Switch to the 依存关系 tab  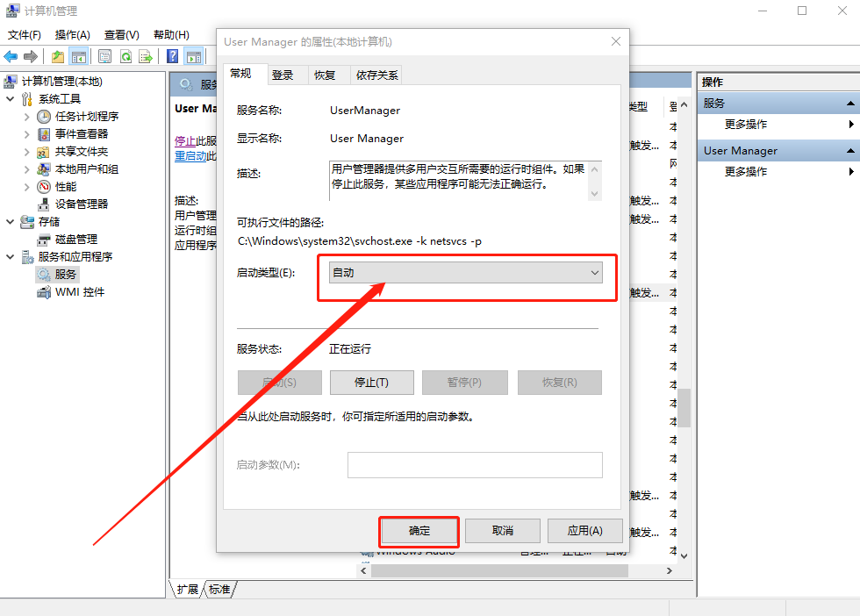[376, 75]
